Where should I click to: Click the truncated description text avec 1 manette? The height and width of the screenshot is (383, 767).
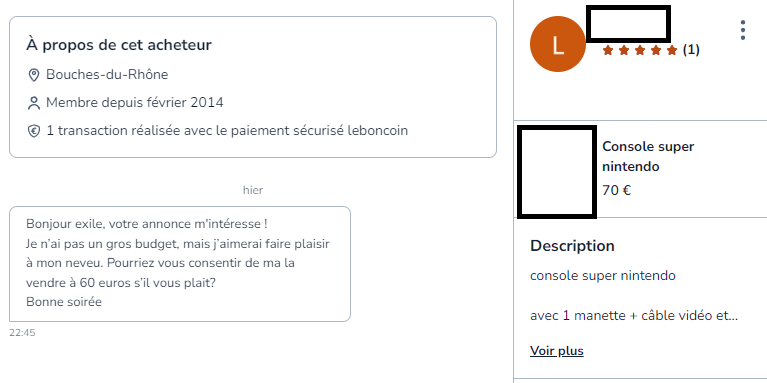pyautogui.click(x=634, y=315)
